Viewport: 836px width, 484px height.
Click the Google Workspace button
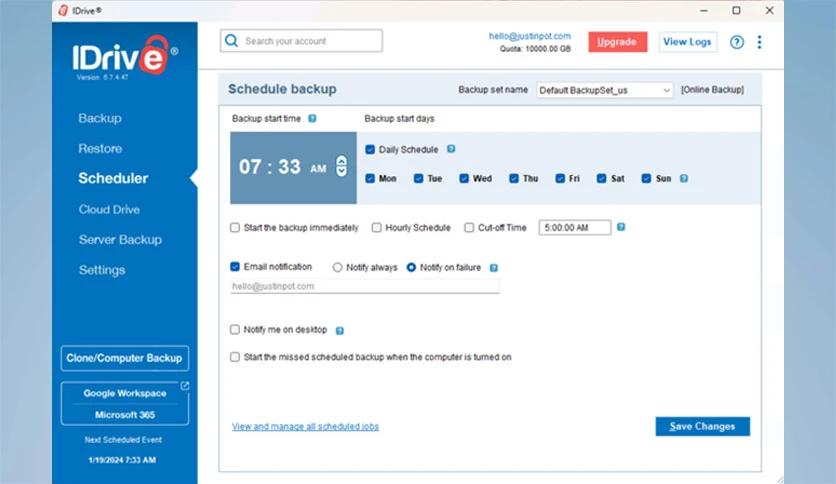125,393
